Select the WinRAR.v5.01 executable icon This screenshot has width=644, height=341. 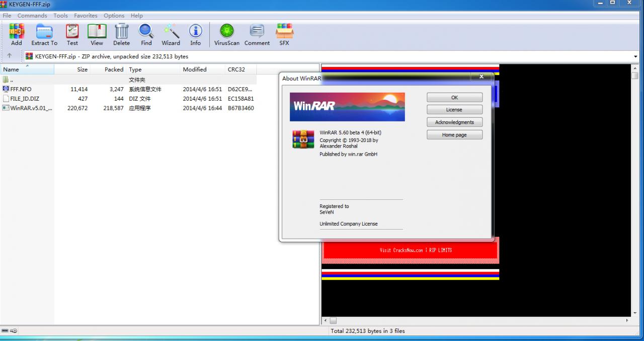pyautogui.click(x=6, y=108)
